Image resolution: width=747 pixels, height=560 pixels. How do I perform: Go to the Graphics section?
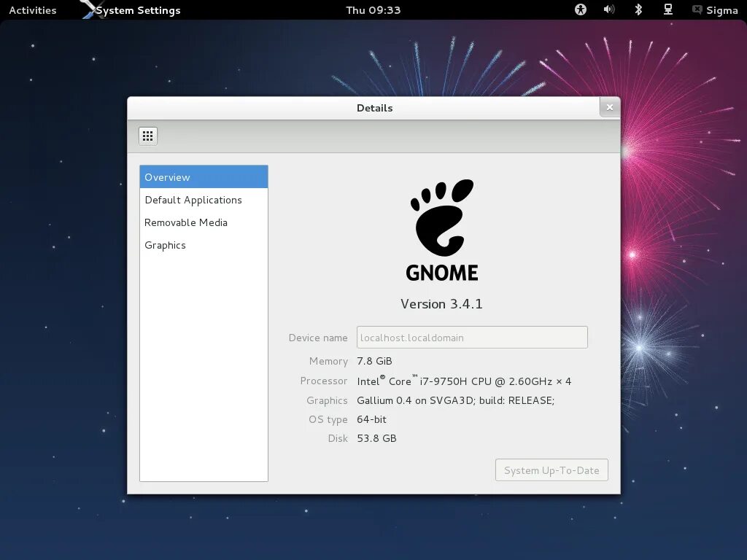204,245
